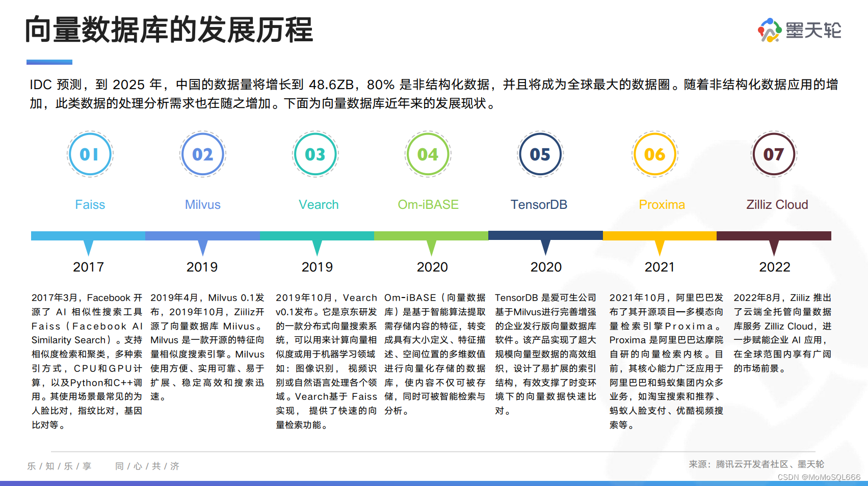The image size is (868, 486).
Task: Click the 2019 marker under Milvus
Action: tap(202, 267)
